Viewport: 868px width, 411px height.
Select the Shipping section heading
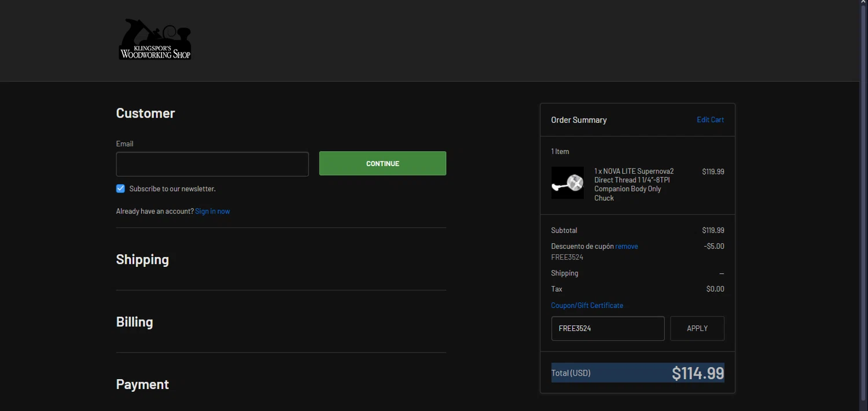click(x=142, y=259)
